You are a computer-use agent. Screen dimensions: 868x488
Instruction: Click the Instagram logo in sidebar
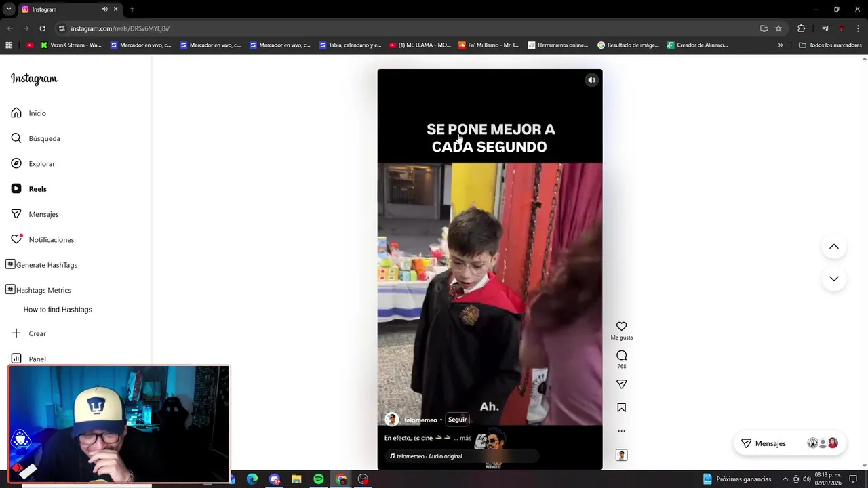click(34, 79)
